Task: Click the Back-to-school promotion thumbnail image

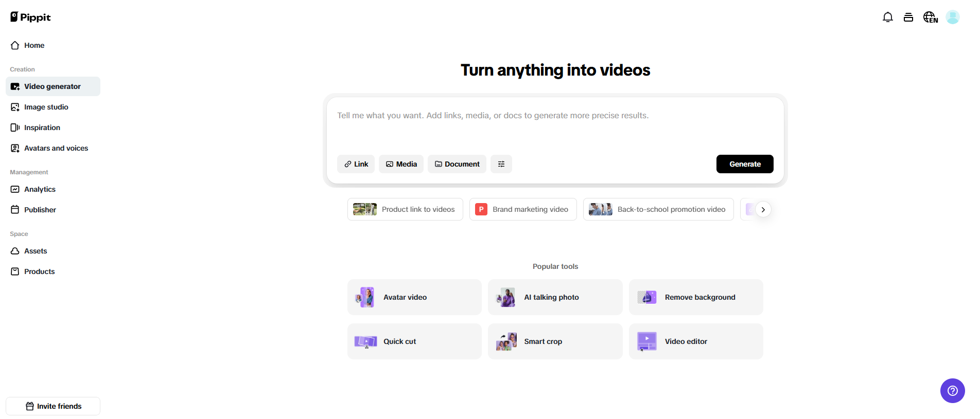Action: tap(601, 209)
